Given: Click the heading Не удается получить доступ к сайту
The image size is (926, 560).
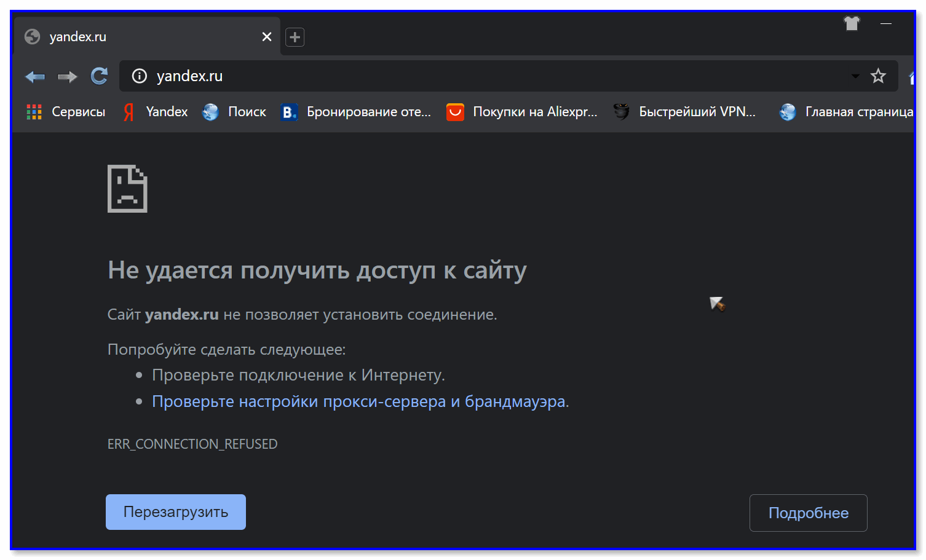Looking at the screenshot, I should (317, 270).
